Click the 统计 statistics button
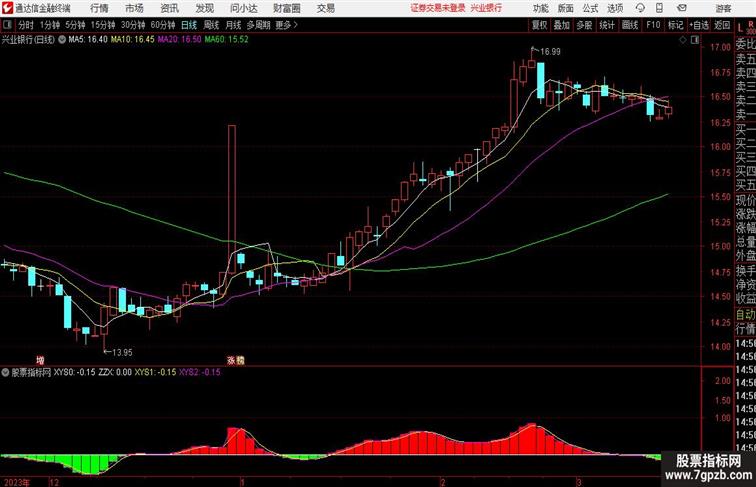756x487 pixels. coord(607,25)
